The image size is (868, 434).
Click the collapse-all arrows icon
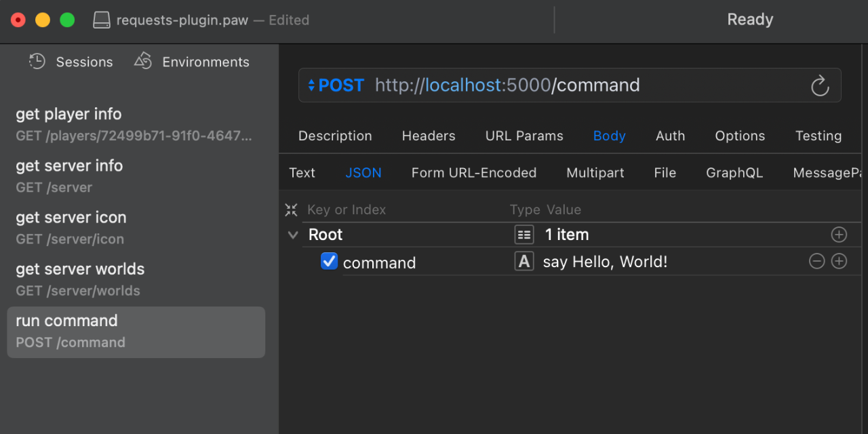(292, 210)
